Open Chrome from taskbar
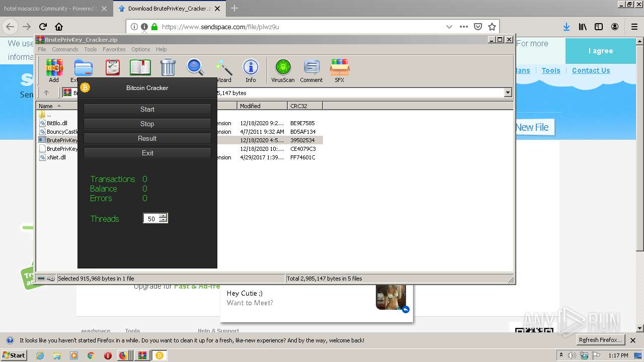This screenshot has width=644, height=362. 91,355
